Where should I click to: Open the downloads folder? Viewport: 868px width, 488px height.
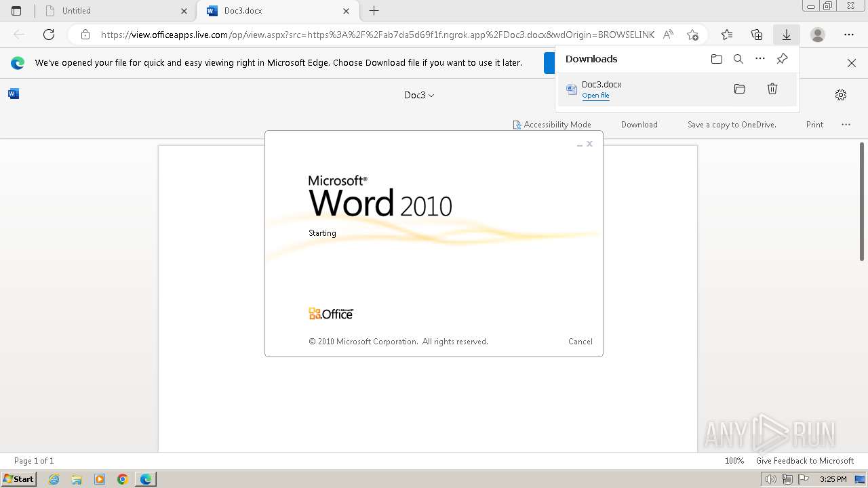click(717, 59)
